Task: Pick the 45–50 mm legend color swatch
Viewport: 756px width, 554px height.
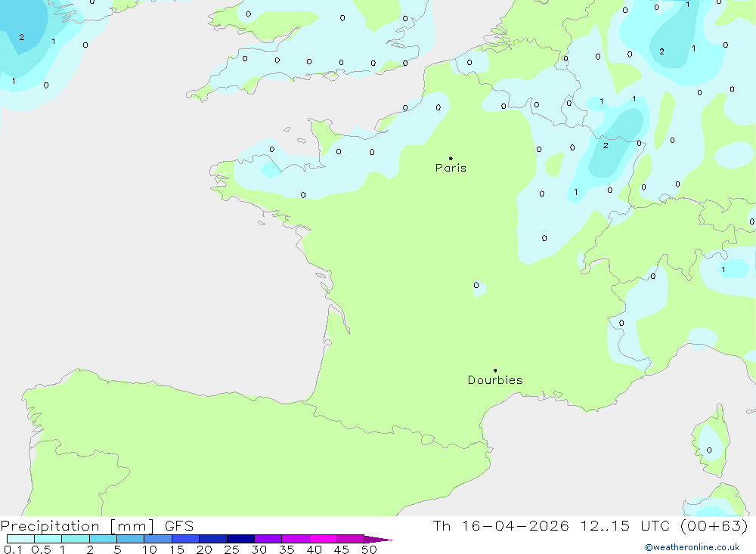Action: coord(351,539)
